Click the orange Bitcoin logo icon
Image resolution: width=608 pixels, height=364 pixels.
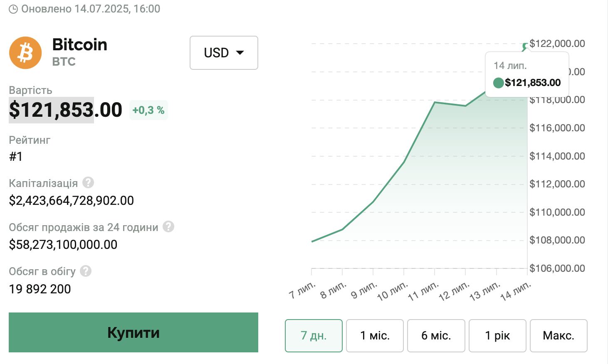(25, 53)
